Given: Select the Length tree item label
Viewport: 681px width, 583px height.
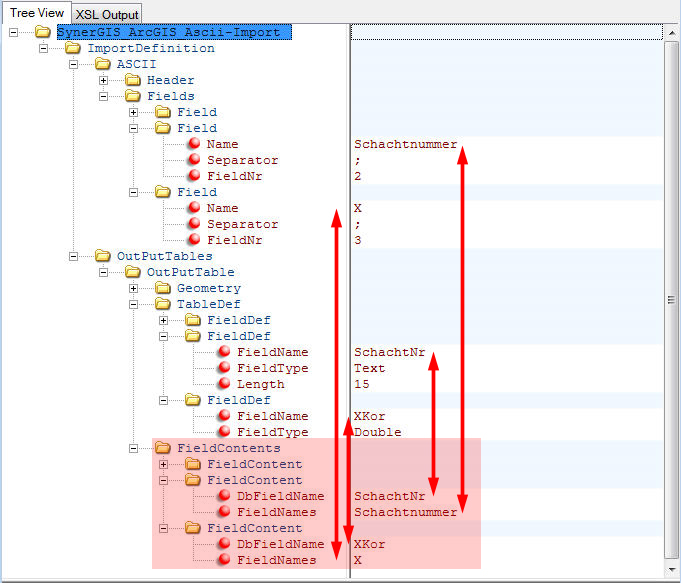Looking at the screenshot, I should pos(260,384).
